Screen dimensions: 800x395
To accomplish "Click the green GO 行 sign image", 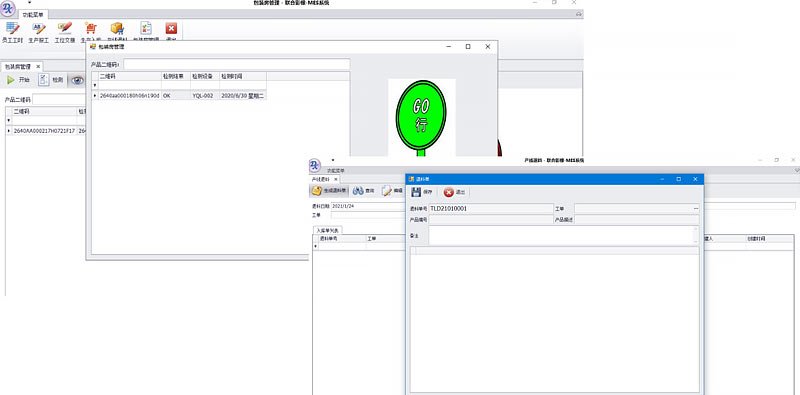I will pyautogui.click(x=421, y=117).
